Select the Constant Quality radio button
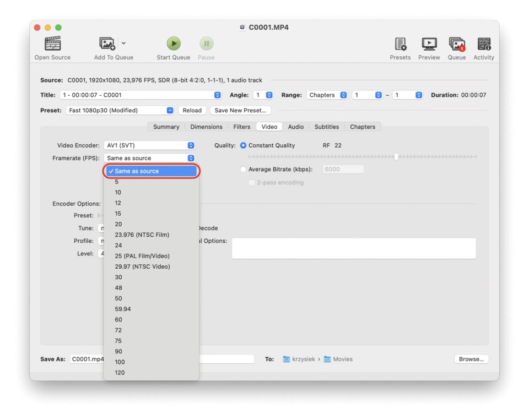This screenshot has width=529, height=420. pos(244,146)
